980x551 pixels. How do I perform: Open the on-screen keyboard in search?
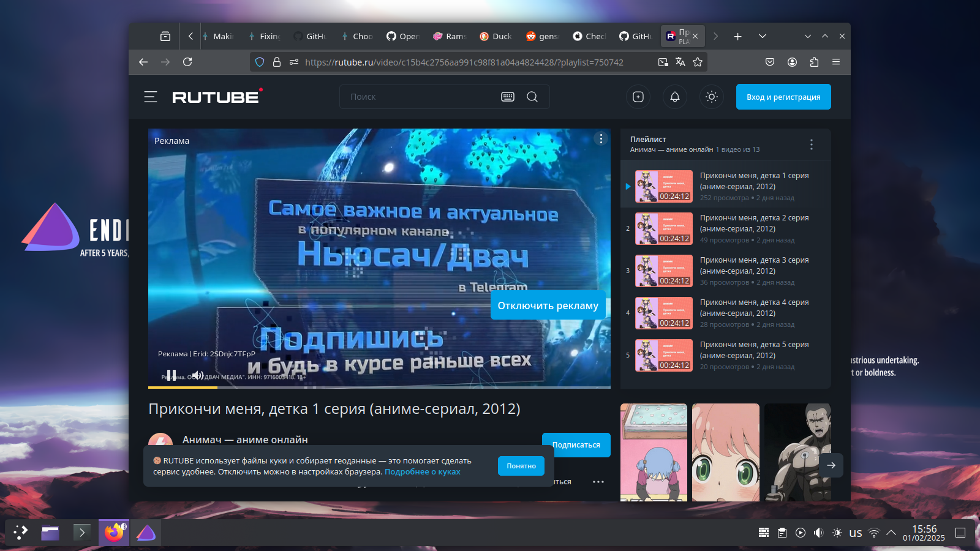coord(508,97)
